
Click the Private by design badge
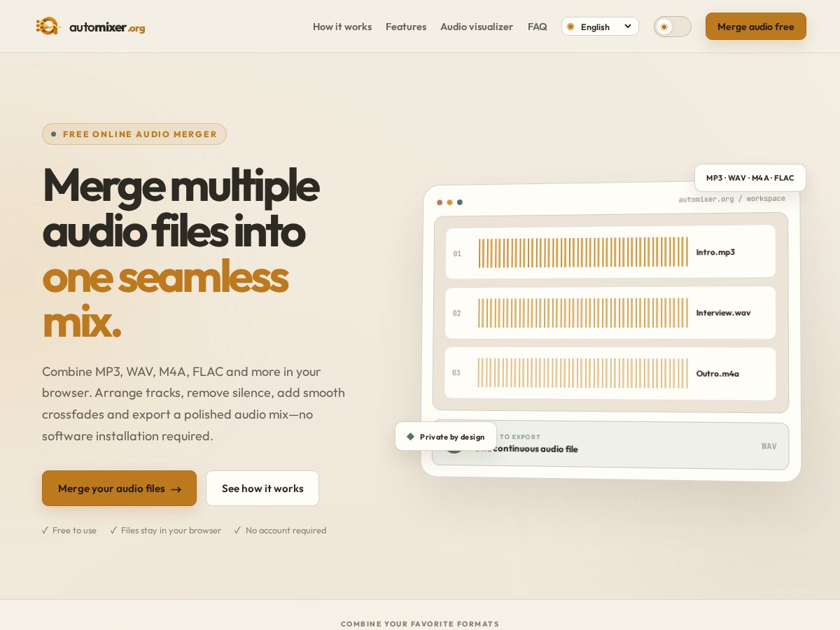click(446, 436)
